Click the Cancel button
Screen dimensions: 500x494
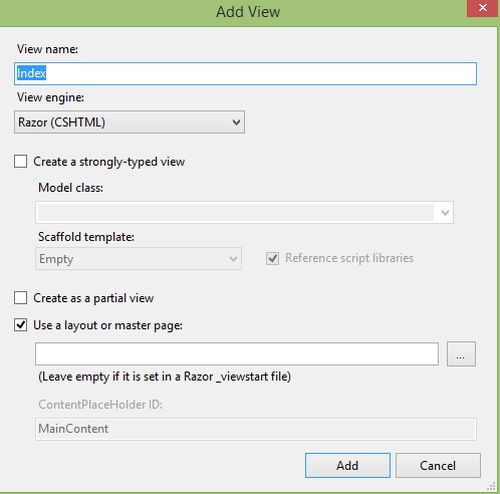point(438,465)
